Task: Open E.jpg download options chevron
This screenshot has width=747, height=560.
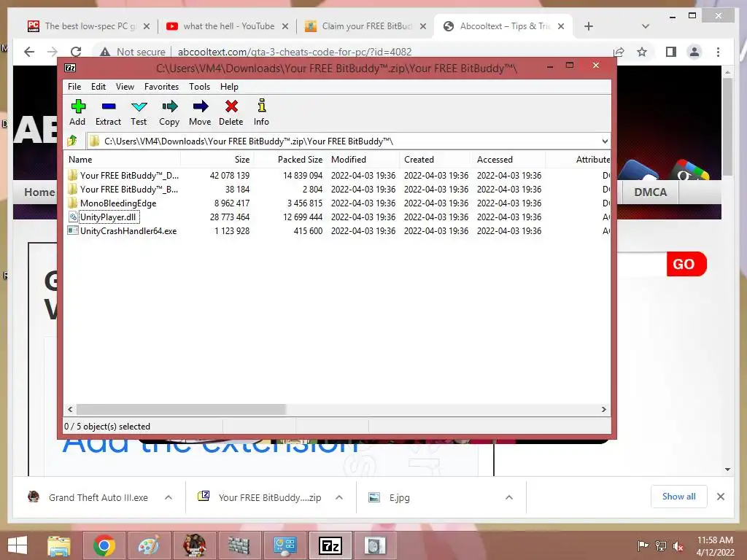Action: coord(508,497)
